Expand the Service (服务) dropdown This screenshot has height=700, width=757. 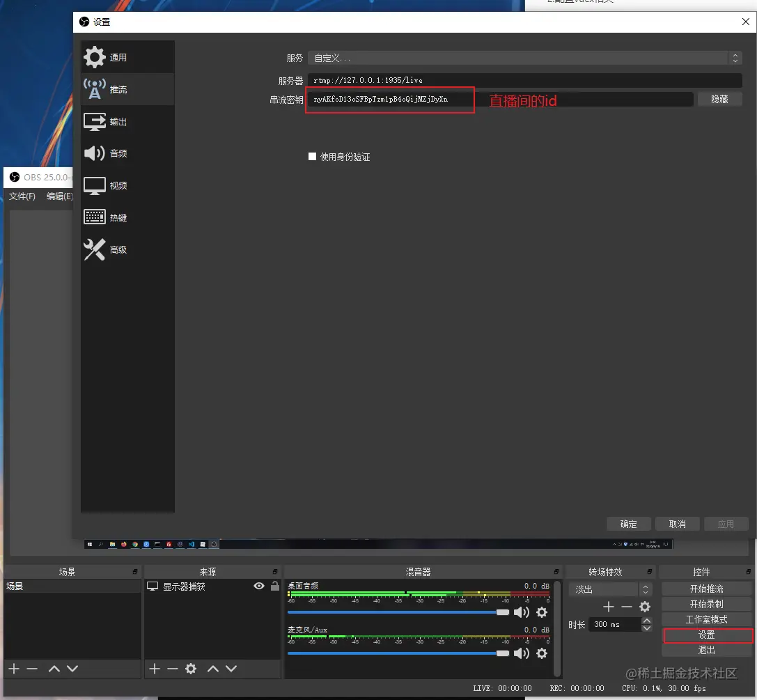coord(525,59)
